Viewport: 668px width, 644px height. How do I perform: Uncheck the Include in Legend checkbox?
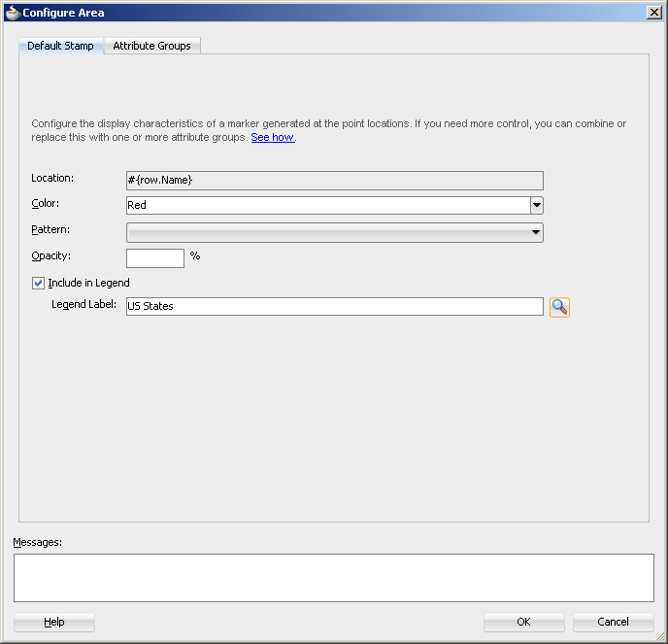point(38,283)
